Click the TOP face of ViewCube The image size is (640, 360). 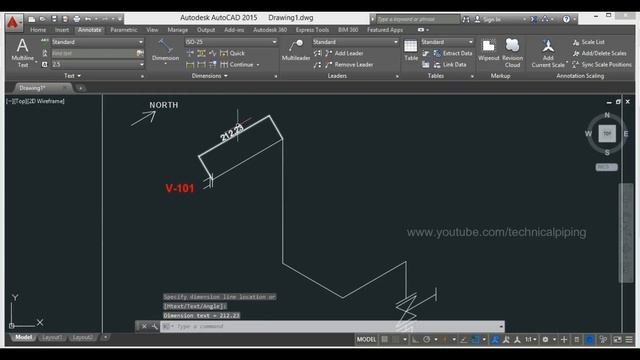607,133
